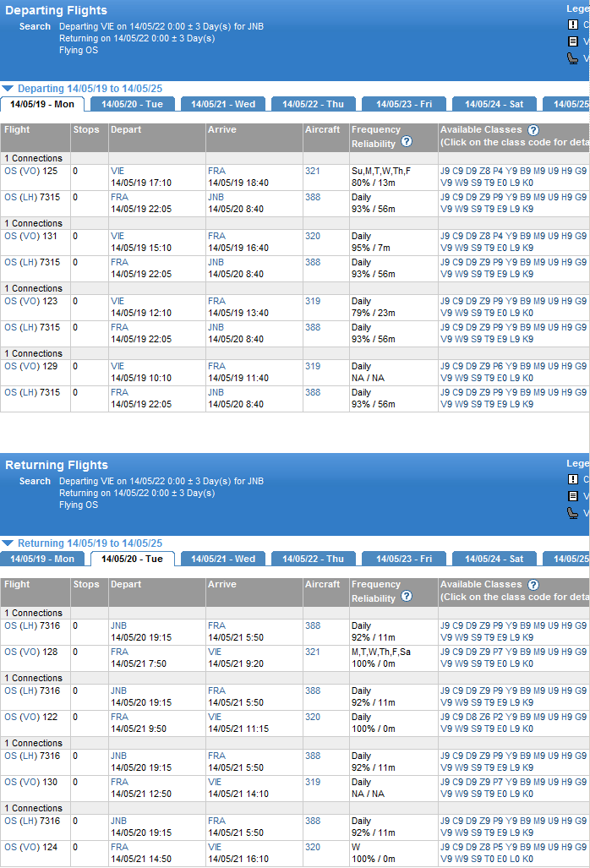Click the document legend icon in the Returning Flights header
The image size is (590, 868).
[x=573, y=496]
